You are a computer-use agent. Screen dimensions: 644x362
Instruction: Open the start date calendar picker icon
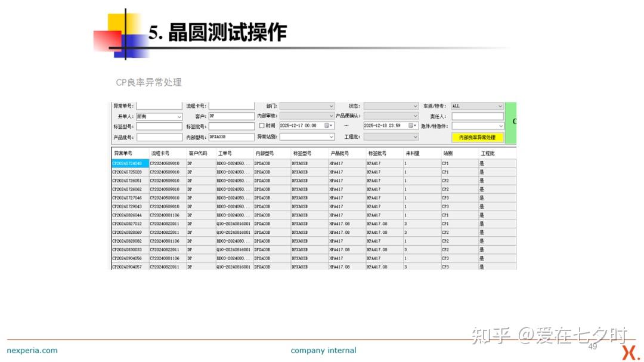[327, 126]
